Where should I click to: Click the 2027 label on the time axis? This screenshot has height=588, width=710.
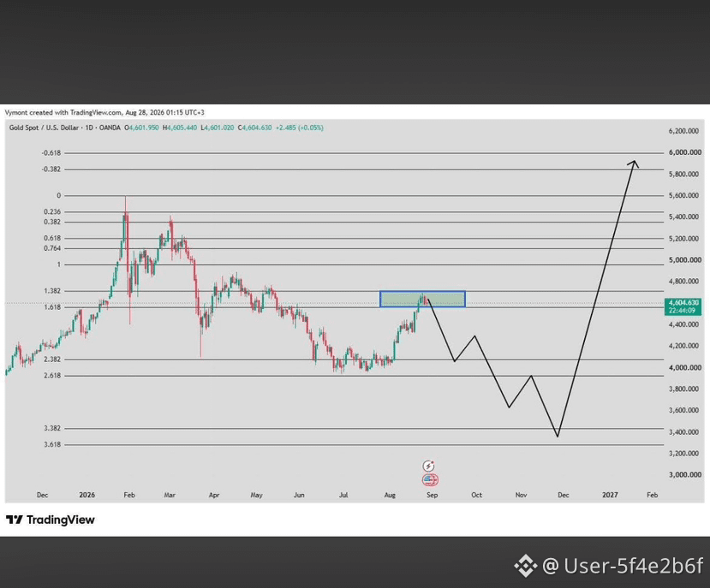611,496
